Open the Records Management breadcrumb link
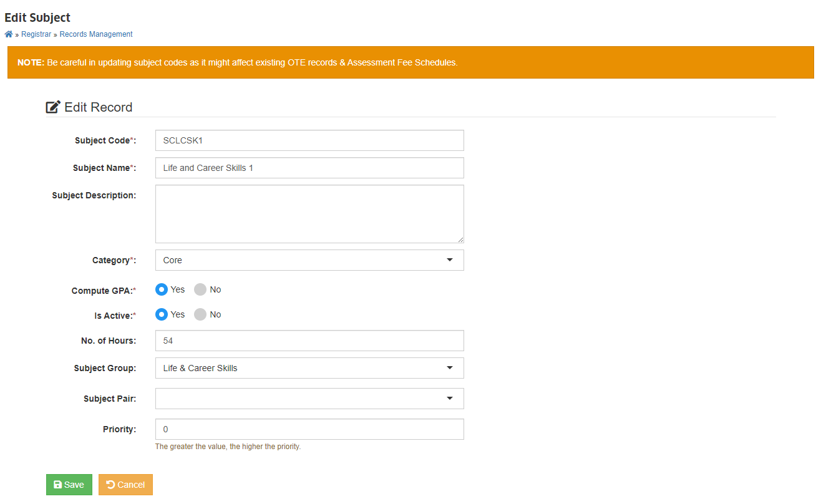This screenshot has width=821, height=504. (x=96, y=34)
